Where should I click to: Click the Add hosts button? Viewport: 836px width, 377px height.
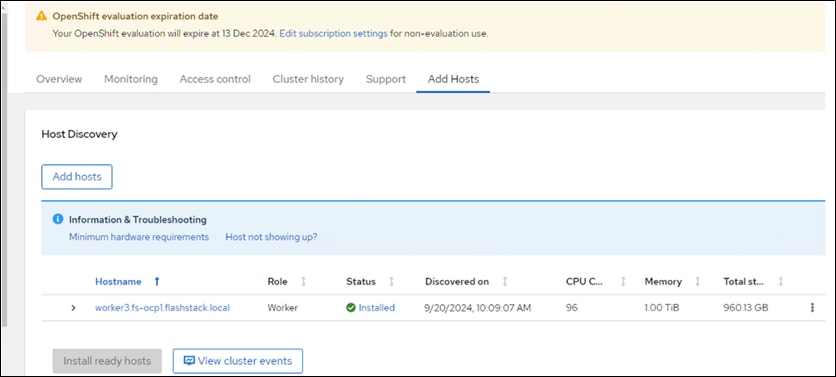(77, 177)
